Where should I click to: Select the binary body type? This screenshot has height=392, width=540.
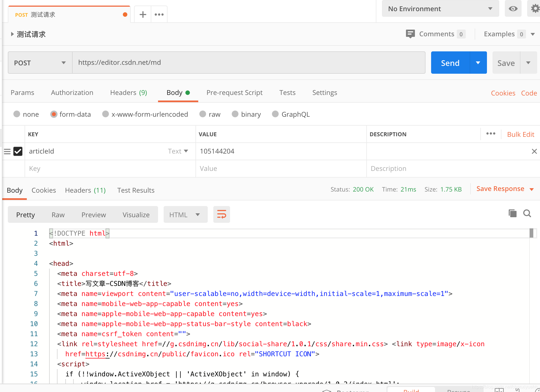[x=235, y=114]
